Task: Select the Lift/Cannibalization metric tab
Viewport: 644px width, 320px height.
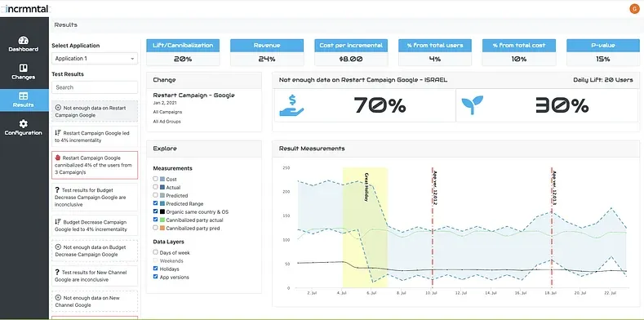Action: point(183,45)
